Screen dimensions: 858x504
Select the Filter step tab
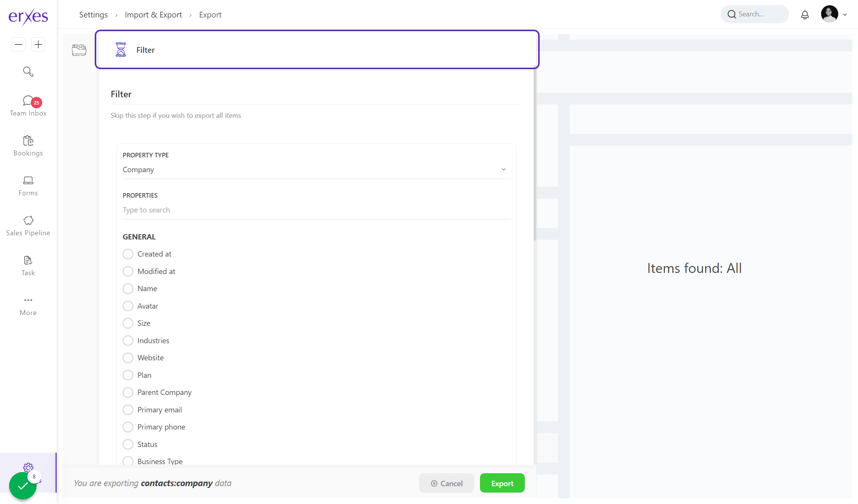pos(316,50)
